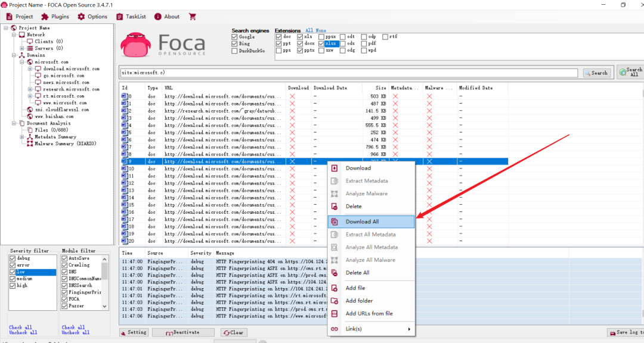The width and height of the screenshot is (644, 343).
Task: Click the Download icon in context menu
Action: click(x=335, y=168)
